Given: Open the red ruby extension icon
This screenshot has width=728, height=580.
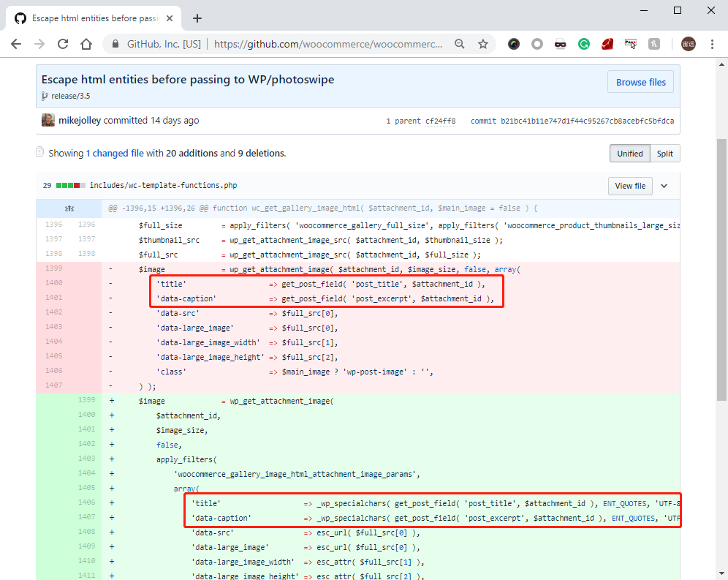Looking at the screenshot, I should (607, 44).
